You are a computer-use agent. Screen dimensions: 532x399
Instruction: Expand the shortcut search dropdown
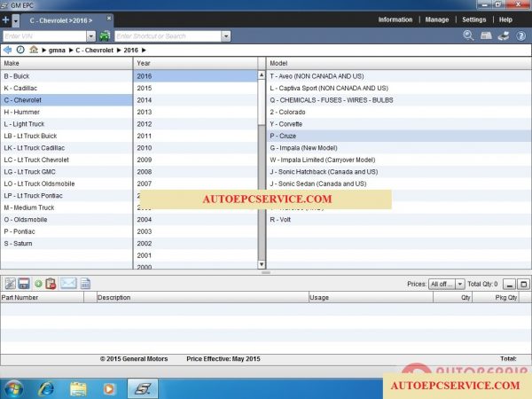pyautogui.click(x=226, y=36)
